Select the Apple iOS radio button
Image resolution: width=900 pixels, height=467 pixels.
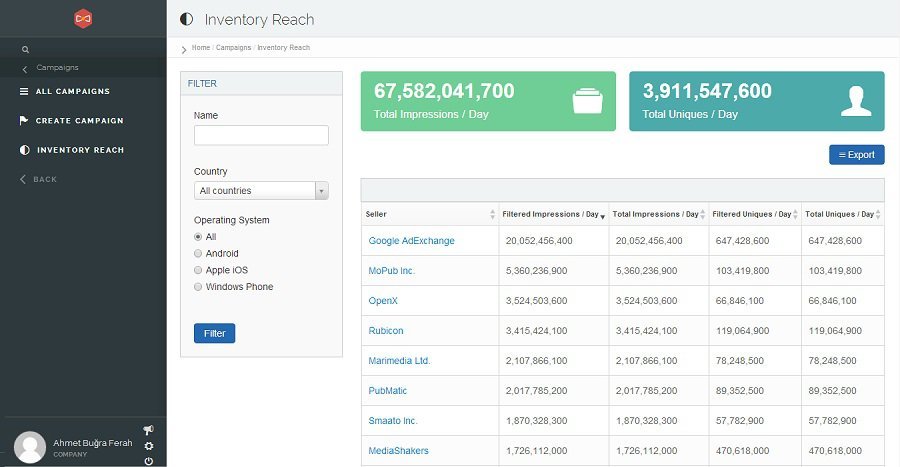[198, 270]
